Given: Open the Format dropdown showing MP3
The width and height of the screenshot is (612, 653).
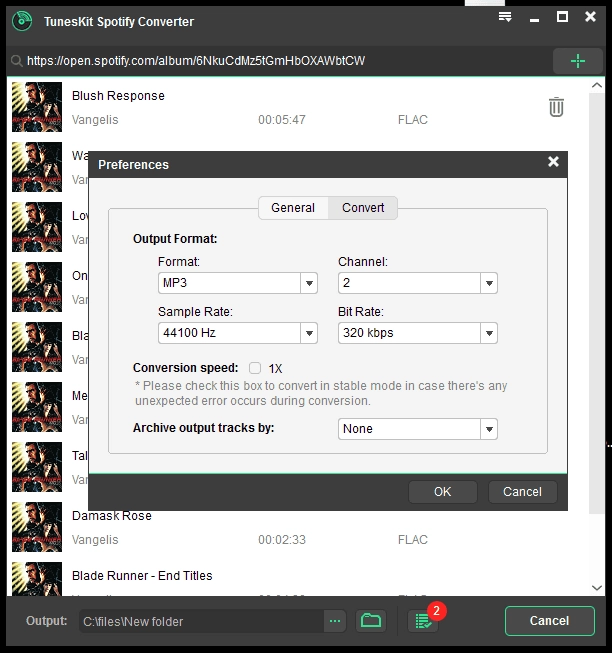Looking at the screenshot, I should point(238,283).
